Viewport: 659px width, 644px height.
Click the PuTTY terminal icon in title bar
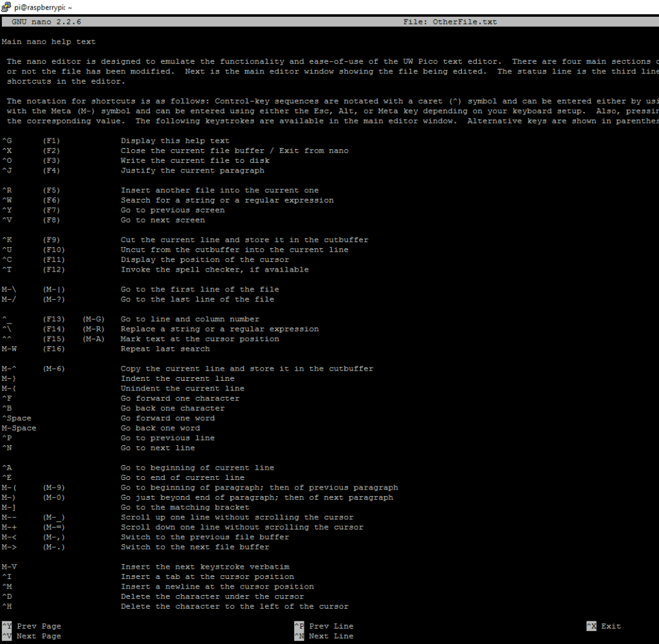coord(6,6)
